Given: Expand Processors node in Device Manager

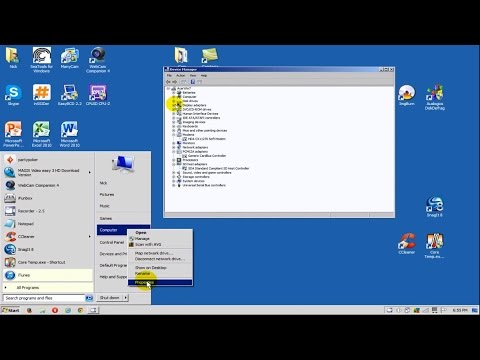Looking at the screenshot, I should tap(174, 160).
